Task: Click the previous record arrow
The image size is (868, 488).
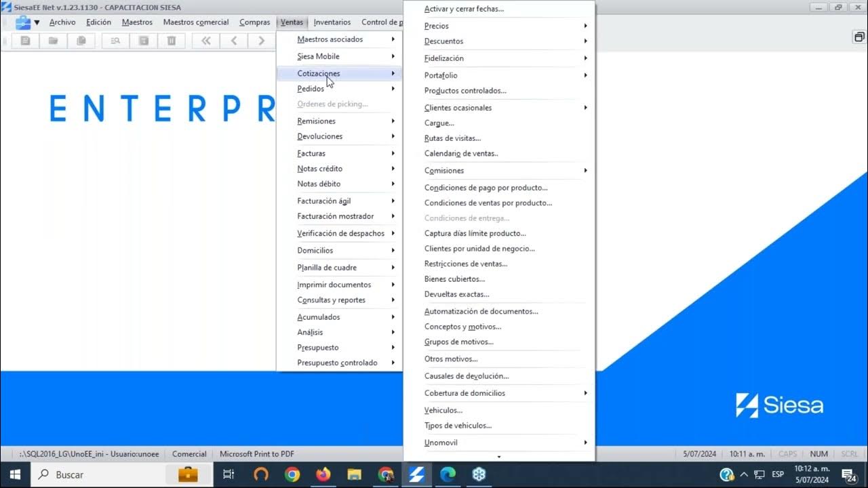Action: 234,41
